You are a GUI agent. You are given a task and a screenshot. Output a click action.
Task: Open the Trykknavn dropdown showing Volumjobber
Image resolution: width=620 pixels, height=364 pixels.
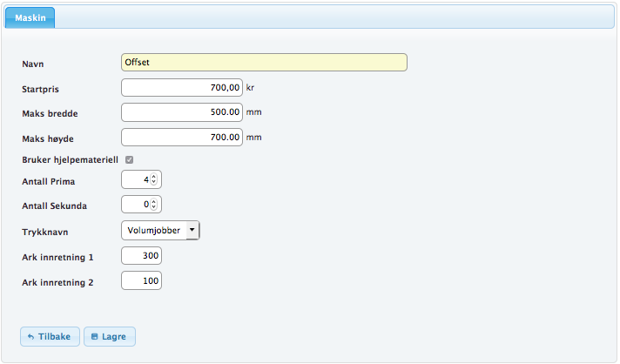[153, 230]
